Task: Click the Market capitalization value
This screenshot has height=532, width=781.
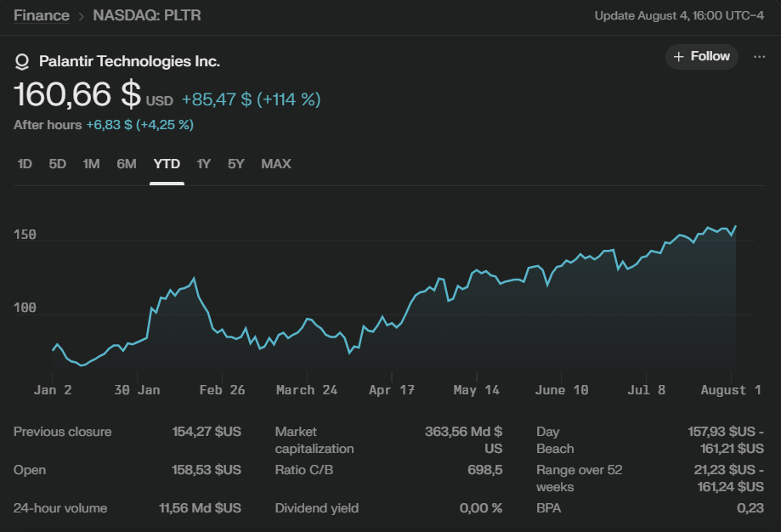Action: point(463,439)
